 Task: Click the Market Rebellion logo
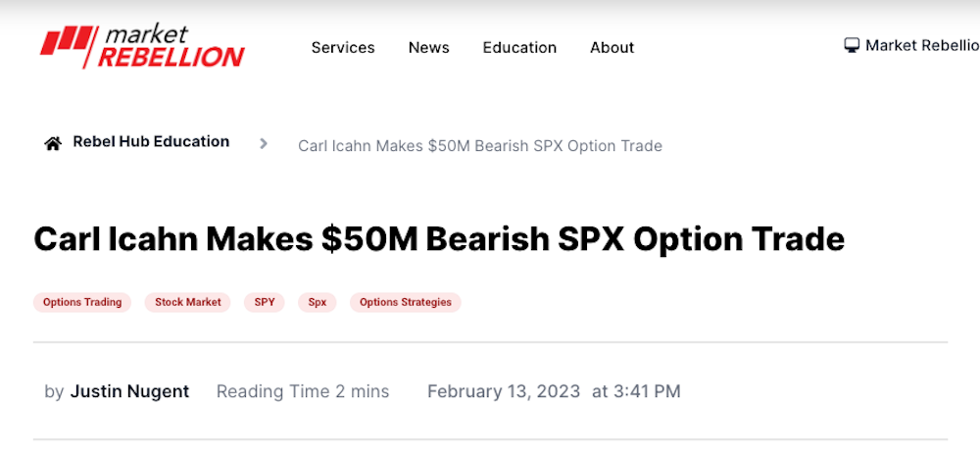tap(141, 46)
